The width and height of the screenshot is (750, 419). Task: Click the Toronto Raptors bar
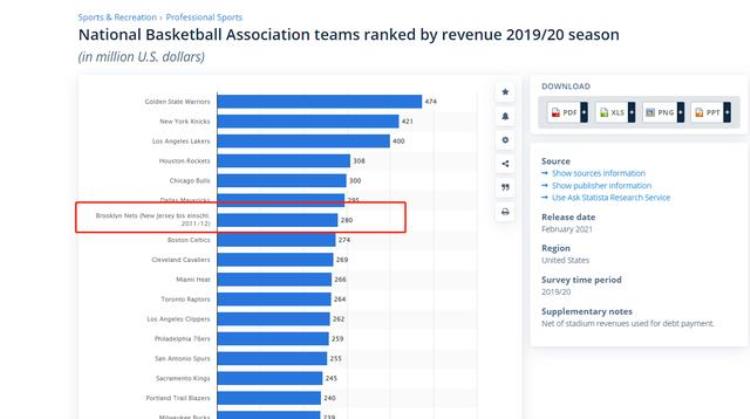pyautogui.click(x=274, y=299)
